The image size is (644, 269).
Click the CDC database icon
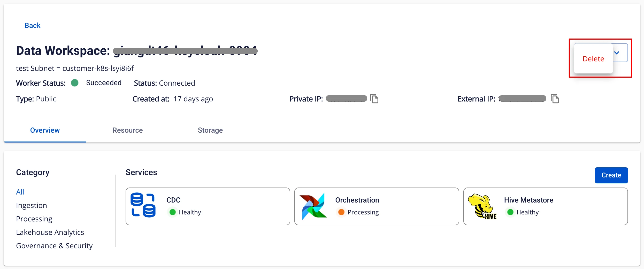point(143,205)
